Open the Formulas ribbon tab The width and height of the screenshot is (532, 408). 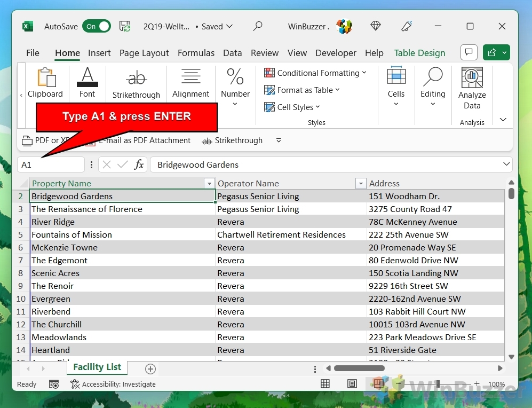(x=196, y=53)
